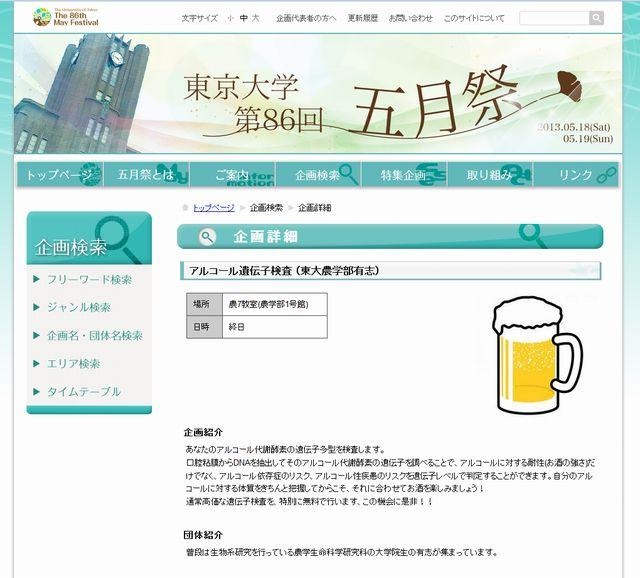
Task: Set text size to large (大)
Action: (256, 18)
